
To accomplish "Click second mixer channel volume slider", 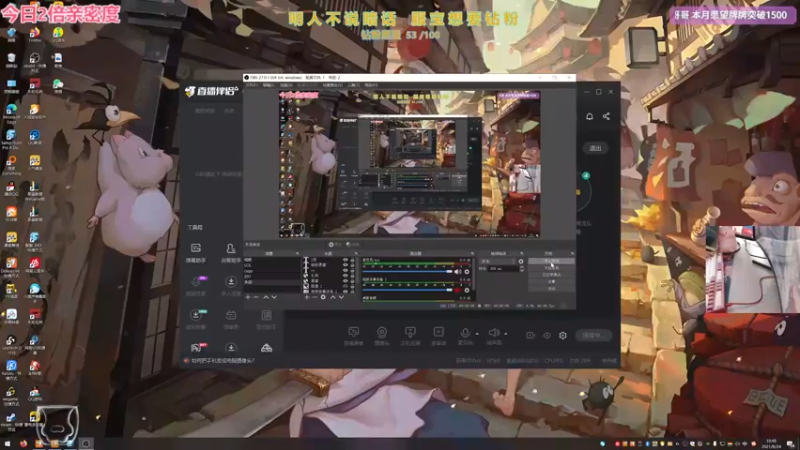I will (x=407, y=290).
